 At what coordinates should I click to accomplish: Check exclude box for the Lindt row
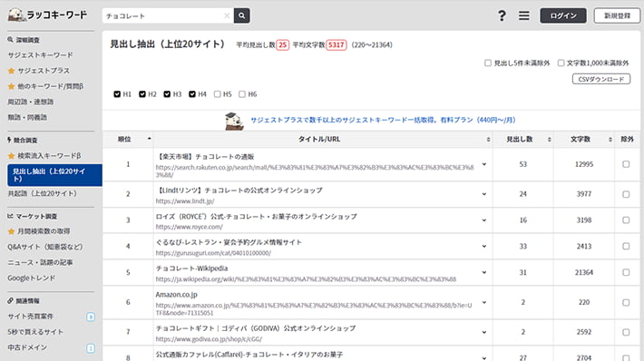(x=626, y=194)
